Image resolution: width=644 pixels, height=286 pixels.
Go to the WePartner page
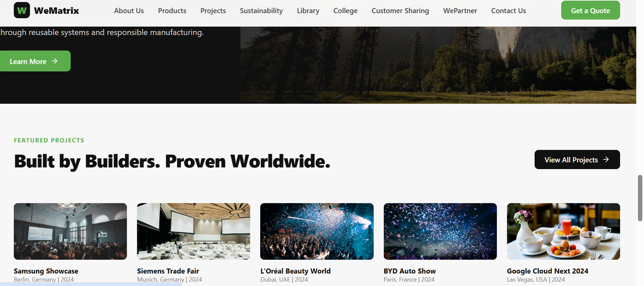pos(460,11)
